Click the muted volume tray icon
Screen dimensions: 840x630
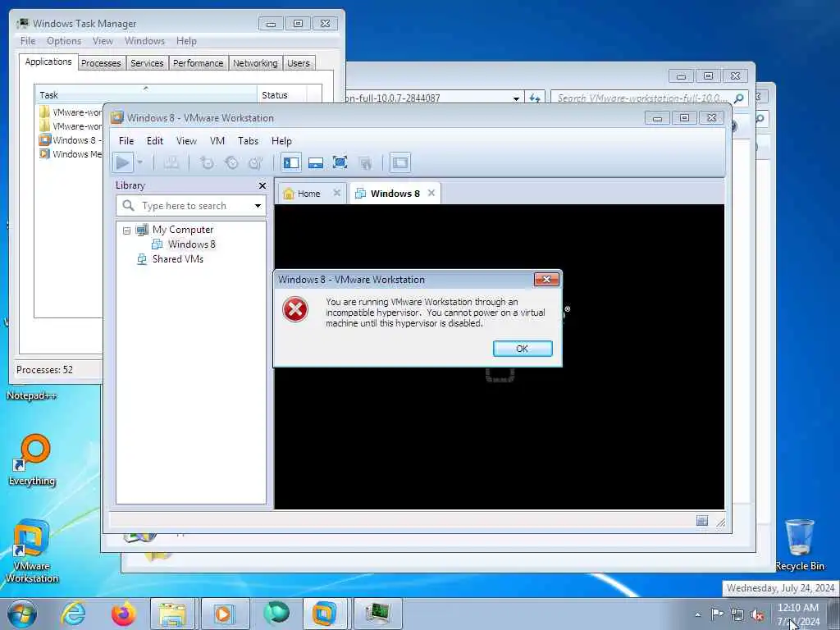758,614
